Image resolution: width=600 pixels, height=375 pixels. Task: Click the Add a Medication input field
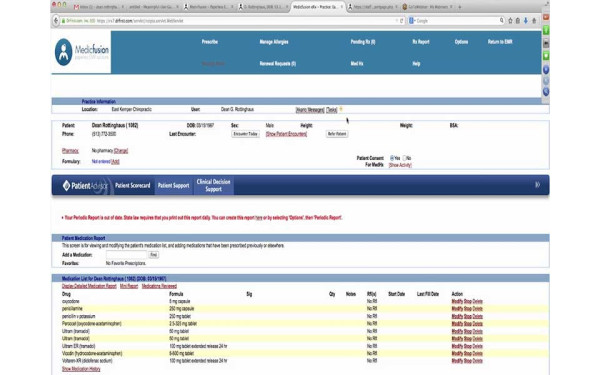point(126,255)
